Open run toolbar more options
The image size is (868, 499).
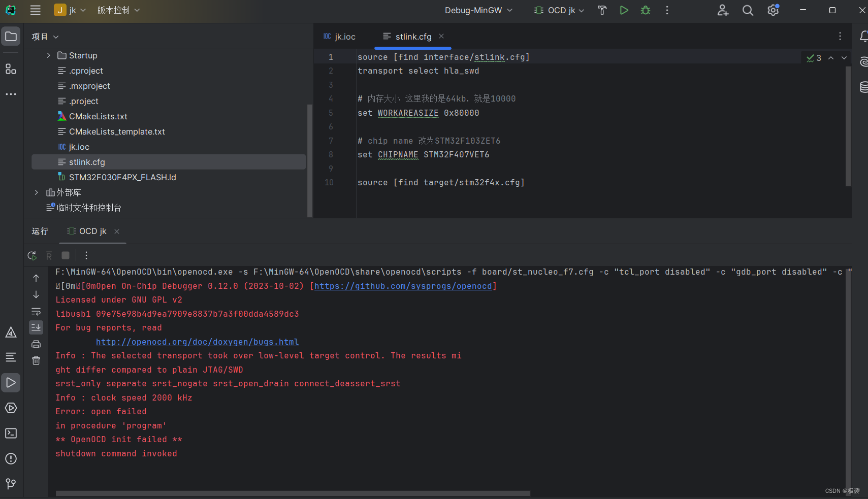click(86, 255)
